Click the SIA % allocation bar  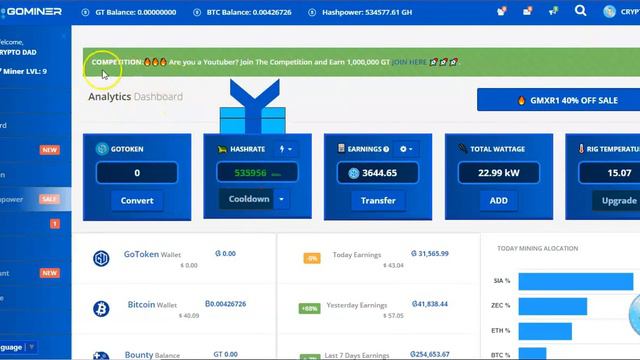576,282
